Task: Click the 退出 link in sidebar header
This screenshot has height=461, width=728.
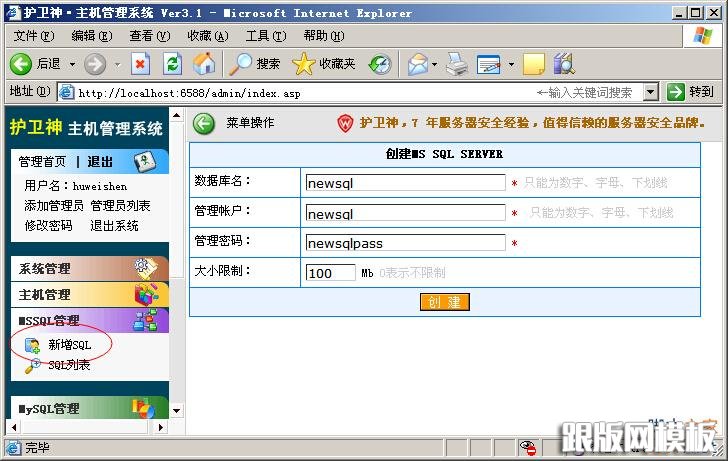Action: (100, 162)
